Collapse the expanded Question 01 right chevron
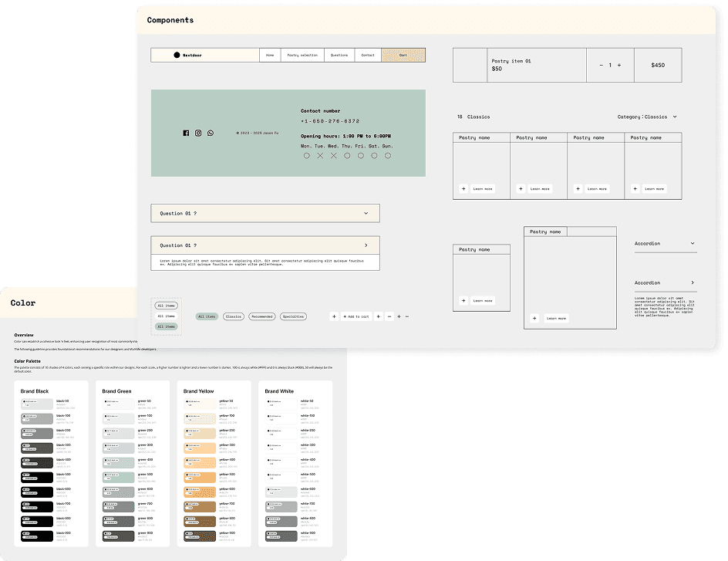 coord(366,245)
